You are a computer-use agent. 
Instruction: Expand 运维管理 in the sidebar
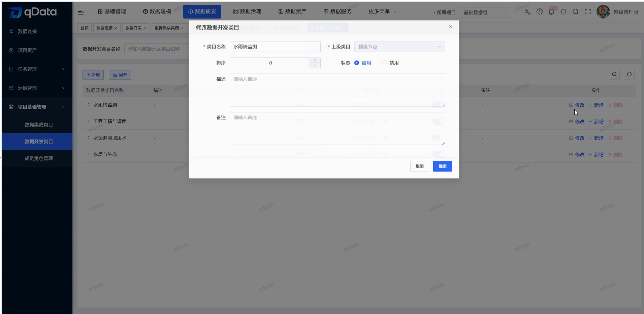coord(37,88)
